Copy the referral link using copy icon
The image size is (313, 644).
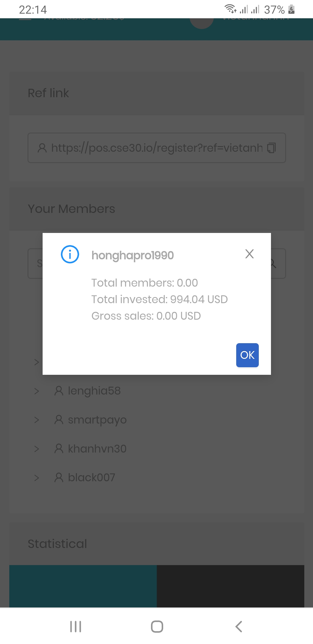pos(271,148)
